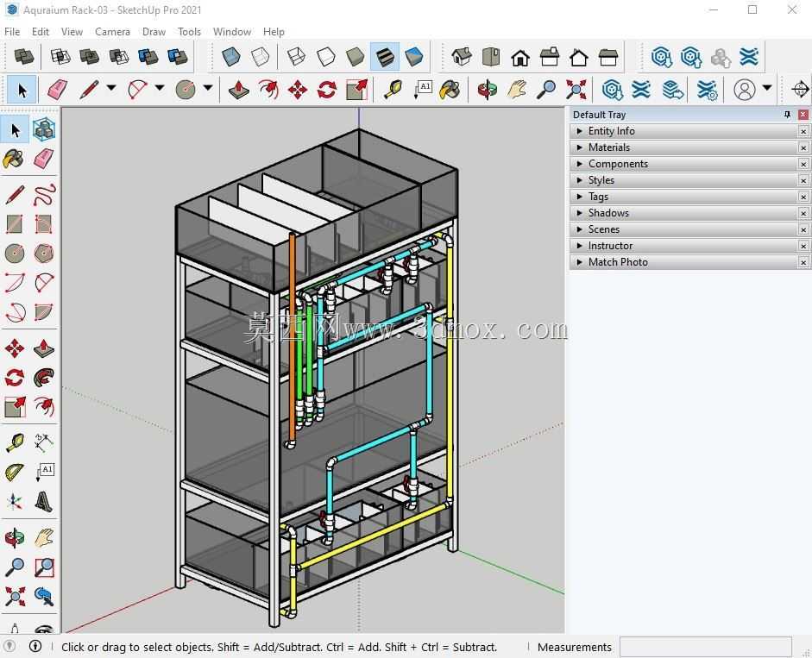Viewport: 812px width, 658px height.
Task: Select the Rotate tool in top toolbar
Action: pos(327,90)
